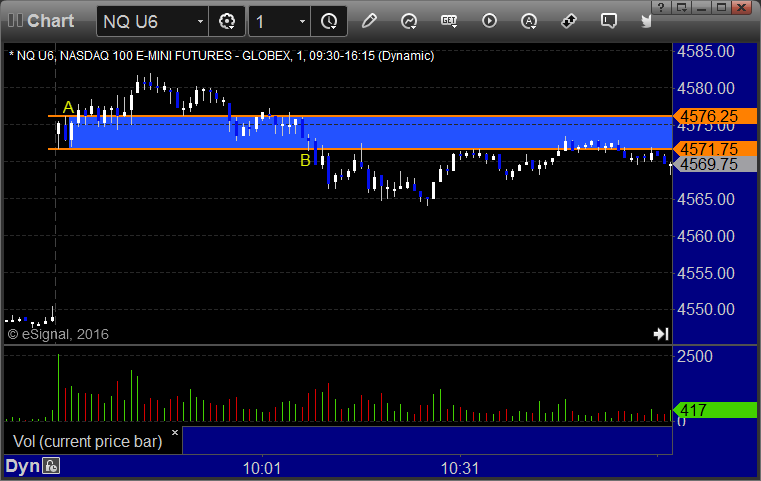Click the 4571.75 orange price label
Screen dimensions: 761x481
pyautogui.click(x=714, y=149)
